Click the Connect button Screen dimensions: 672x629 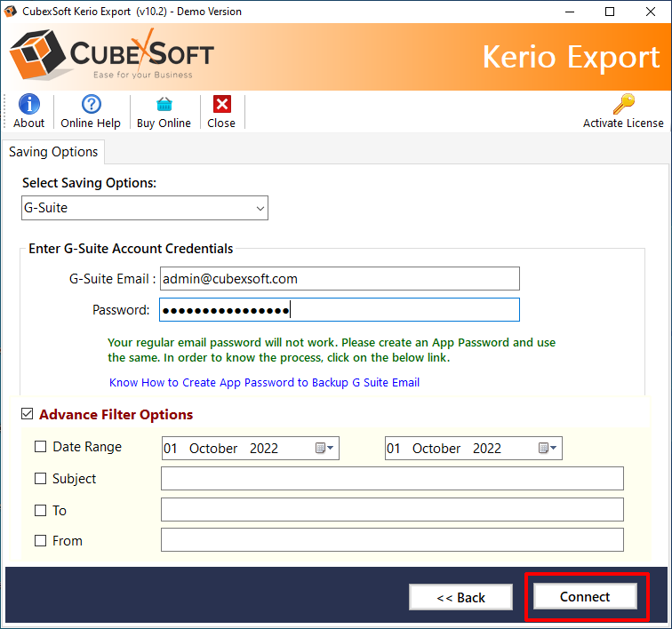click(585, 597)
